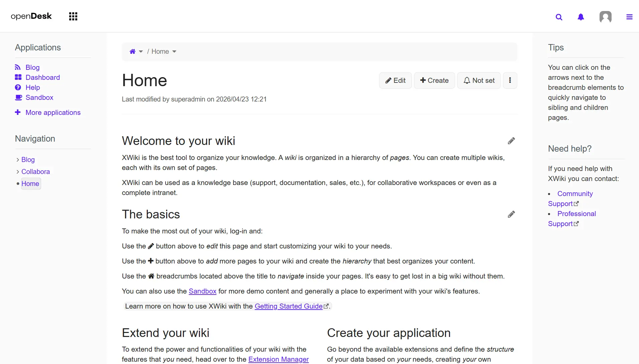Viewport: 639px width, 364px height.
Task: Select Blog in the Navigation tree
Action: pos(28,160)
